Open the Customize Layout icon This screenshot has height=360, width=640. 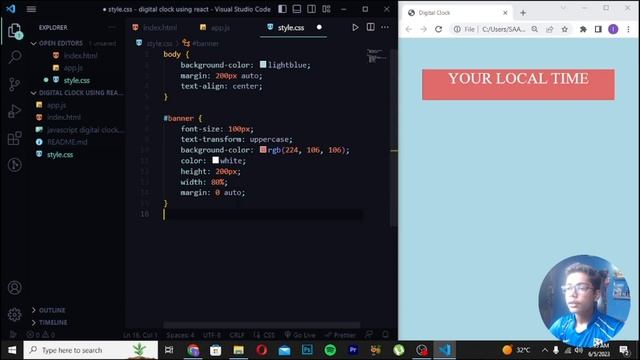(x=326, y=9)
